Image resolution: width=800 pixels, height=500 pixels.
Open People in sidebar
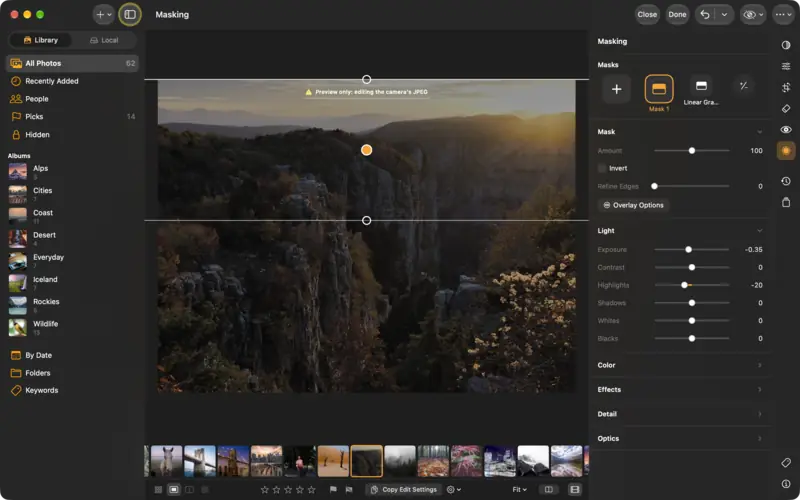pos(72,99)
